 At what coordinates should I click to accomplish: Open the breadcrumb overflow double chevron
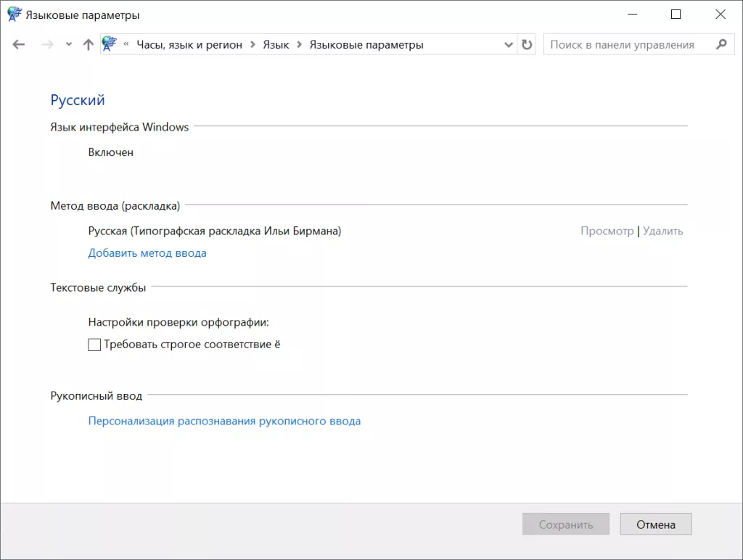pos(126,44)
